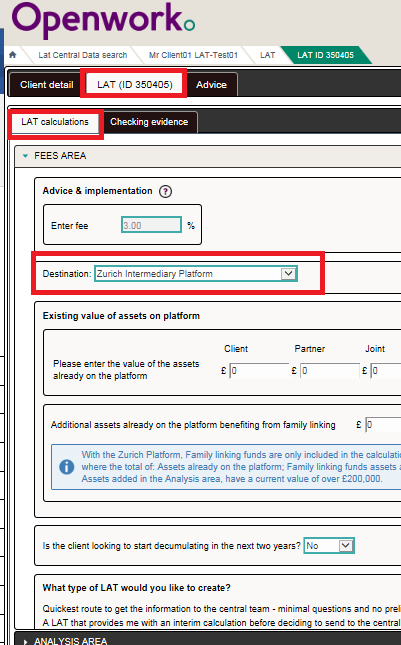401x645 pixels.
Task: Go to the home icon in breadcrumb
Action: click(13, 55)
